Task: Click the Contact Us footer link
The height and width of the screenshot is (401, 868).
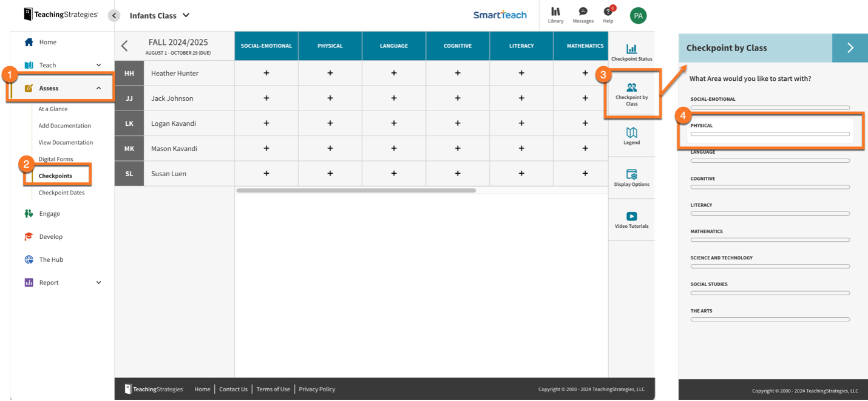Action: (233, 389)
